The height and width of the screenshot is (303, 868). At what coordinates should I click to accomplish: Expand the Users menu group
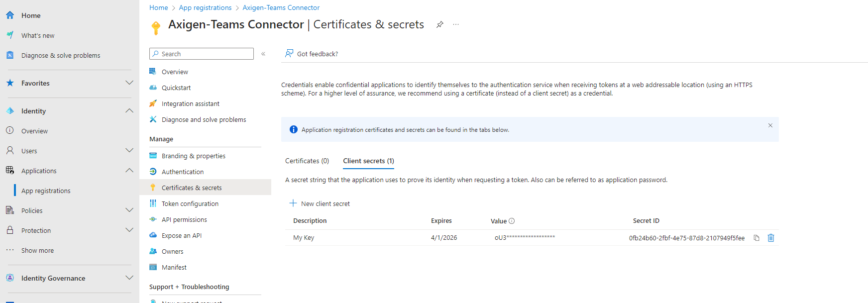tap(129, 151)
